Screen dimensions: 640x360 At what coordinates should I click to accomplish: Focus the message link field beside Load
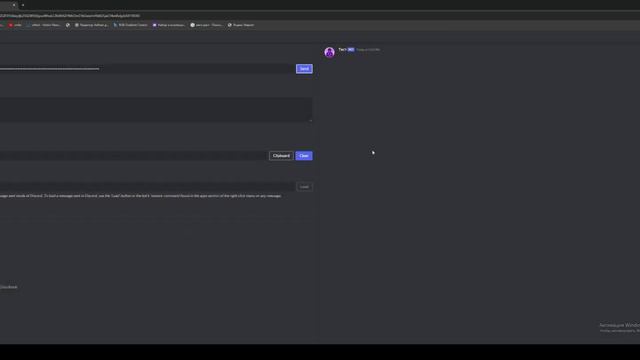(147, 187)
